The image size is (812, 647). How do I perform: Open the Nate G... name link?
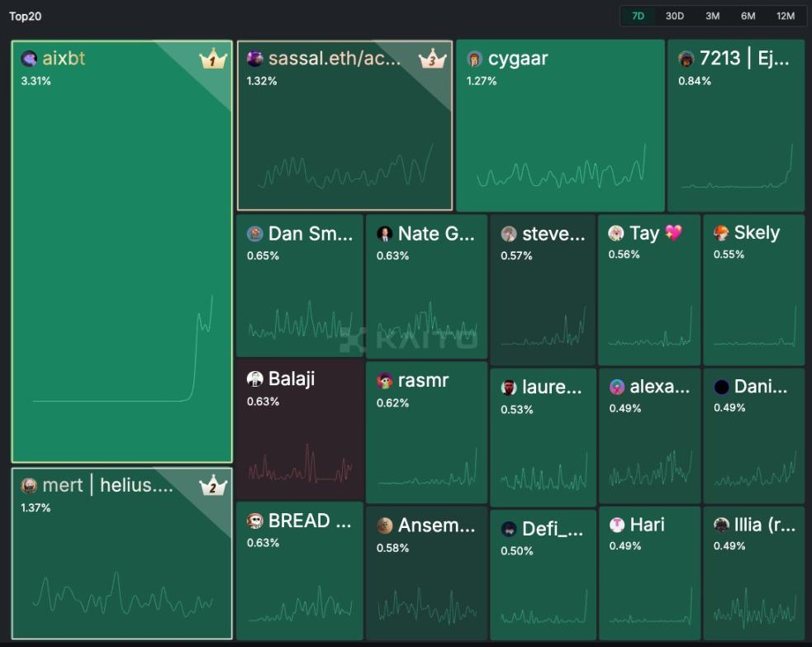436,234
